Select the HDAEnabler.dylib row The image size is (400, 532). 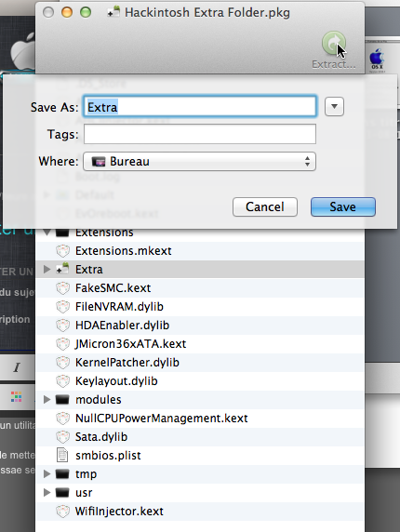200,326
